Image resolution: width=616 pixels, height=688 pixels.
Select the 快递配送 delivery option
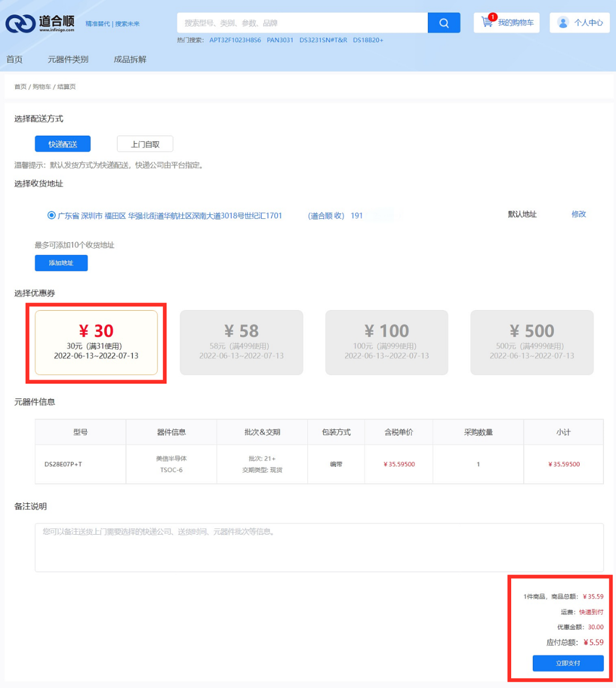point(63,143)
